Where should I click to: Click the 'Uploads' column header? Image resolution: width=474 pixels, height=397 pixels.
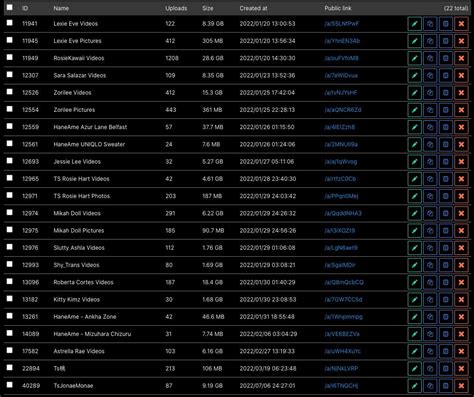point(176,8)
